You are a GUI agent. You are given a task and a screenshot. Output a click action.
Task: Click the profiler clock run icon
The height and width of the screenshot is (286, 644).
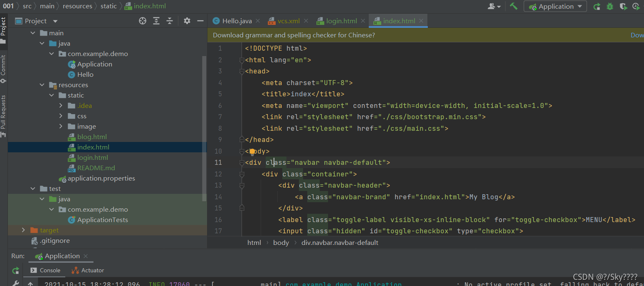(x=636, y=6)
